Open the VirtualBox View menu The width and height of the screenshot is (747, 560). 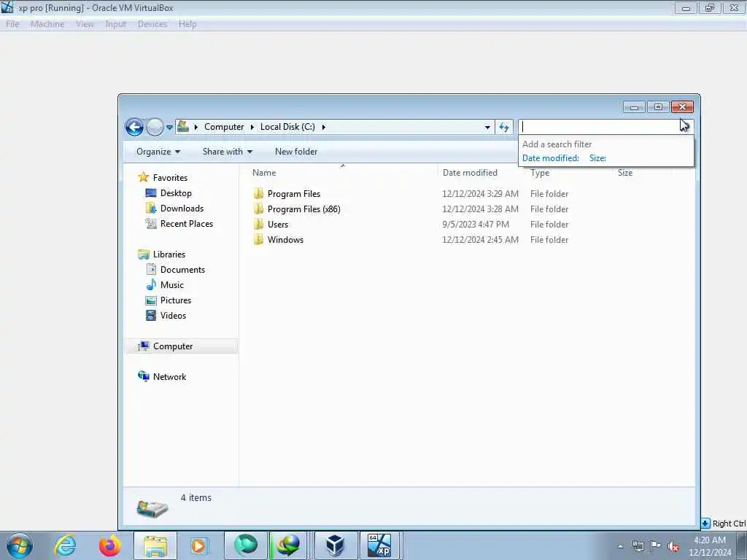(85, 24)
